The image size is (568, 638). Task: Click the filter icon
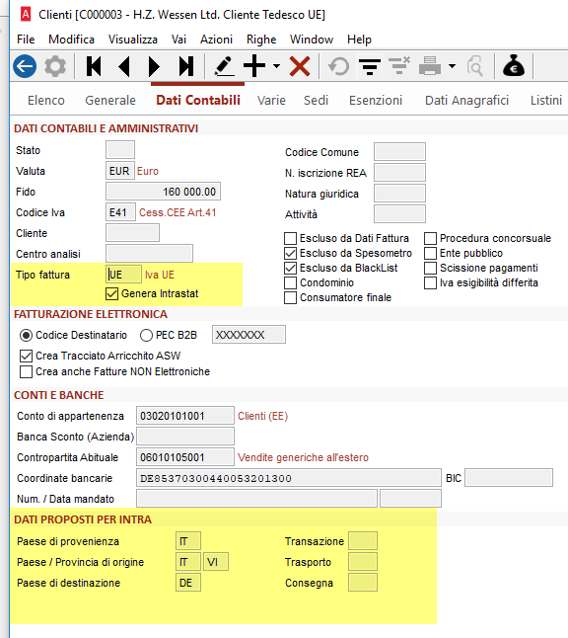369,66
